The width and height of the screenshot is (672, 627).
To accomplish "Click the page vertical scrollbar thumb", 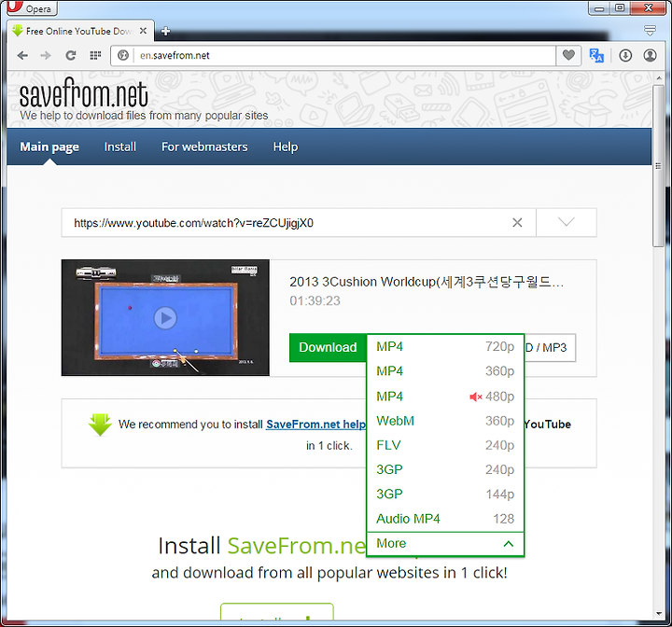I will coord(658,166).
